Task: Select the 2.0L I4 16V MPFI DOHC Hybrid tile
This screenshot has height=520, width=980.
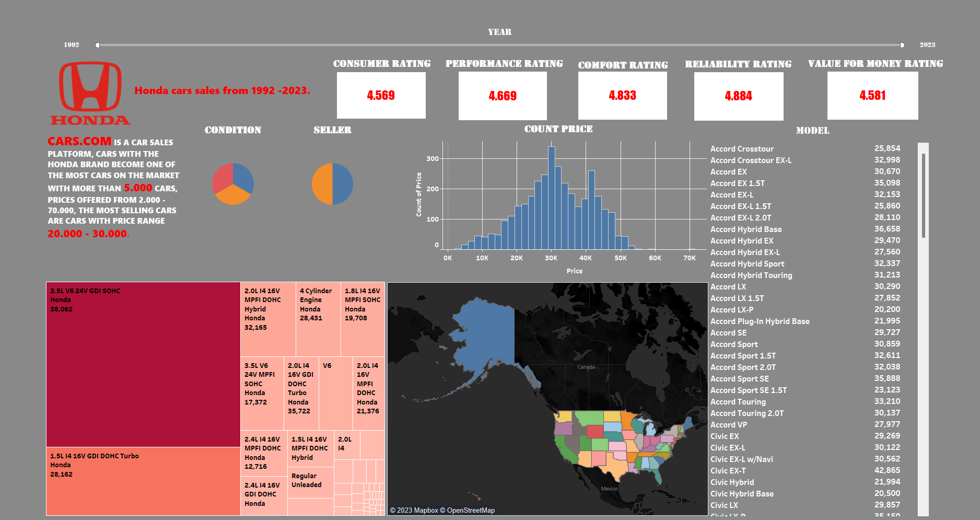Action: (268, 319)
